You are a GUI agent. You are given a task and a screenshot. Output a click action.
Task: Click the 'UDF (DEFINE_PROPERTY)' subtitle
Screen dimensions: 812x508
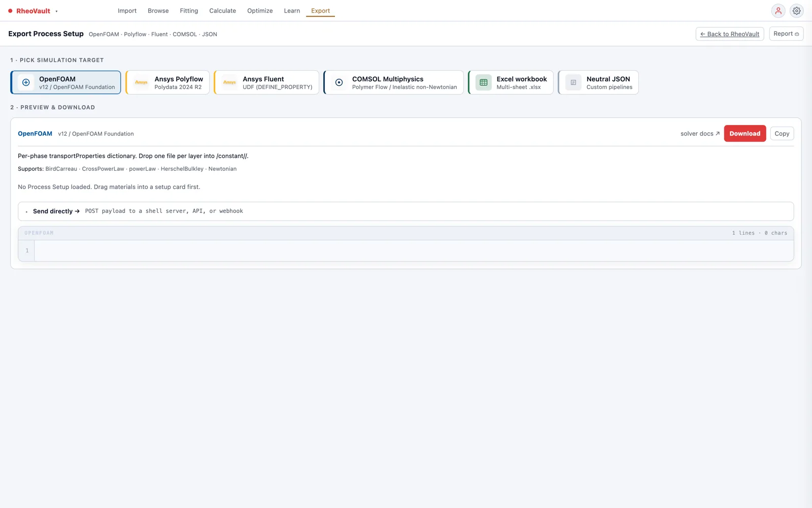(278, 87)
